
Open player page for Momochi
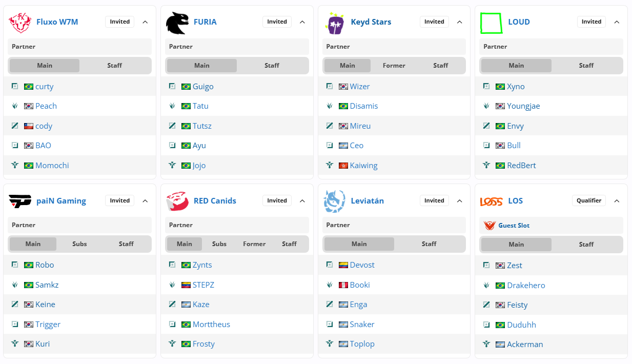point(52,166)
